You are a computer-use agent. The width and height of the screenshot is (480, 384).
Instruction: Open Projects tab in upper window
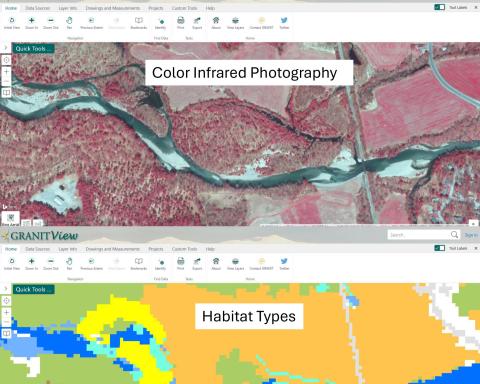pyautogui.click(x=156, y=8)
